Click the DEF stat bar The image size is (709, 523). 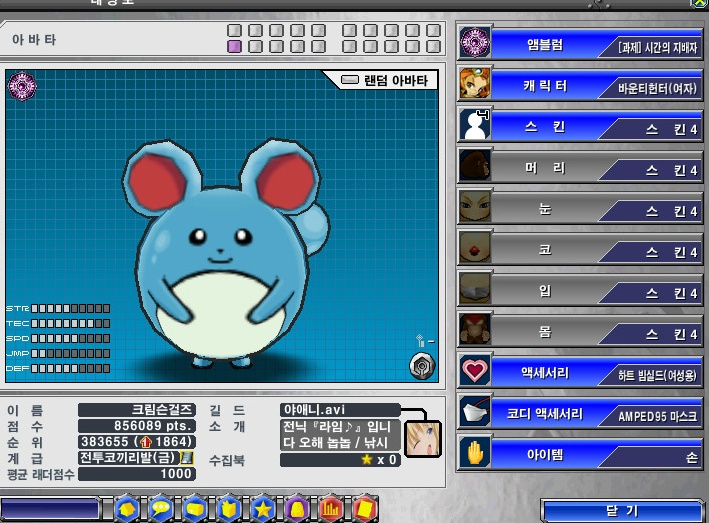tap(70, 368)
